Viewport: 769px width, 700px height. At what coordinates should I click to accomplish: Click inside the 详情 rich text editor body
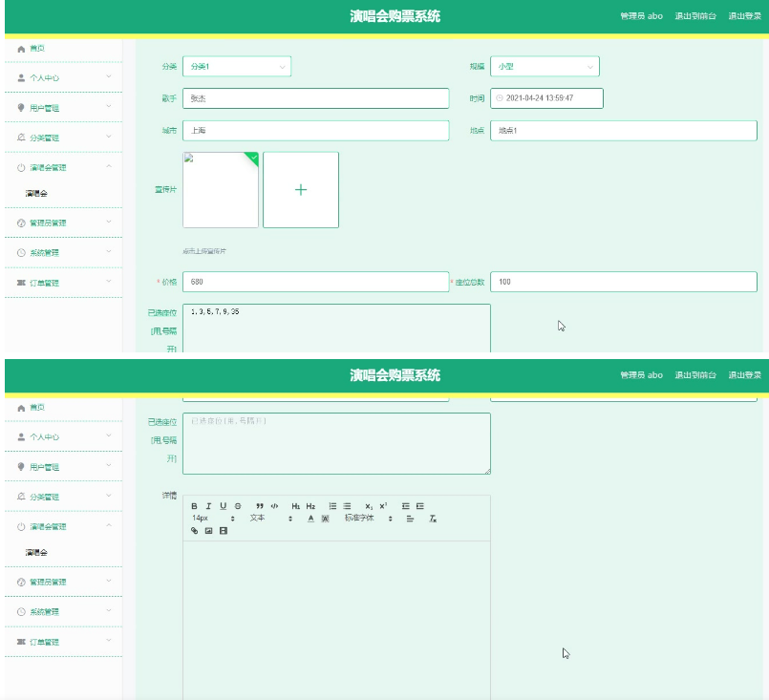click(x=336, y=620)
